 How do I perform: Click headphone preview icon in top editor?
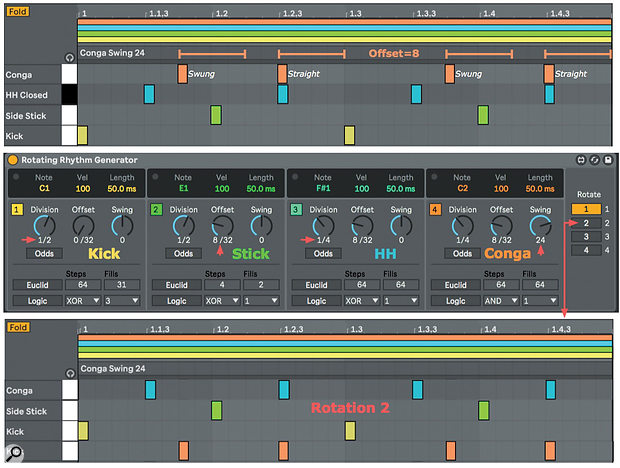click(70, 58)
